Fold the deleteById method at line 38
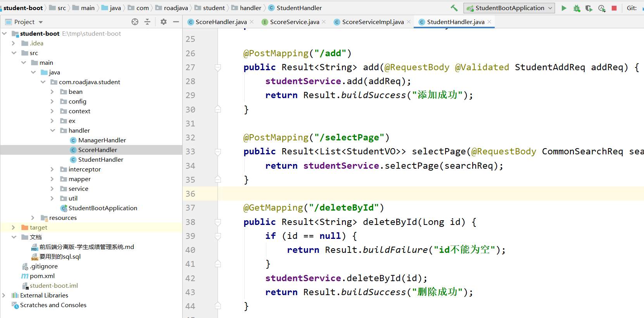Screen dimensions: 644x318 (218, 222)
